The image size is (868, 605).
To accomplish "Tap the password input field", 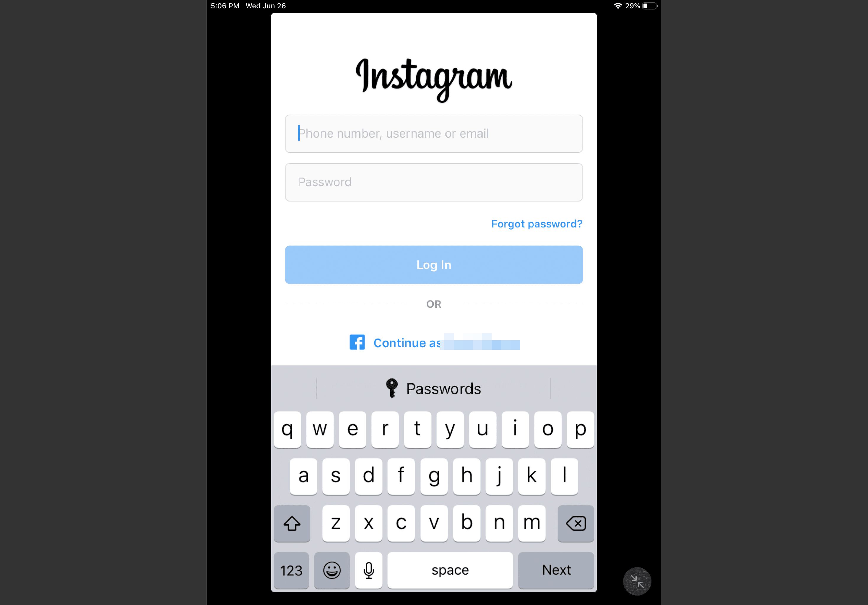I will click(x=433, y=182).
